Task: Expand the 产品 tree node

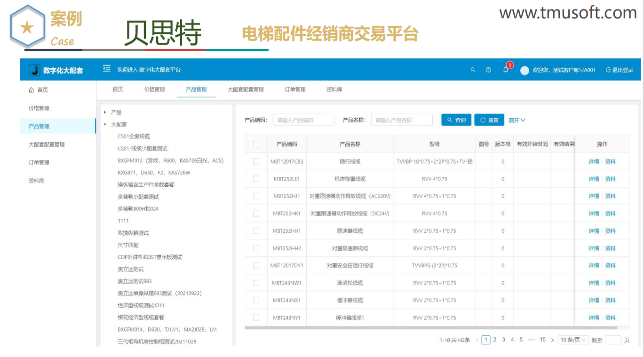Action: tap(104, 112)
